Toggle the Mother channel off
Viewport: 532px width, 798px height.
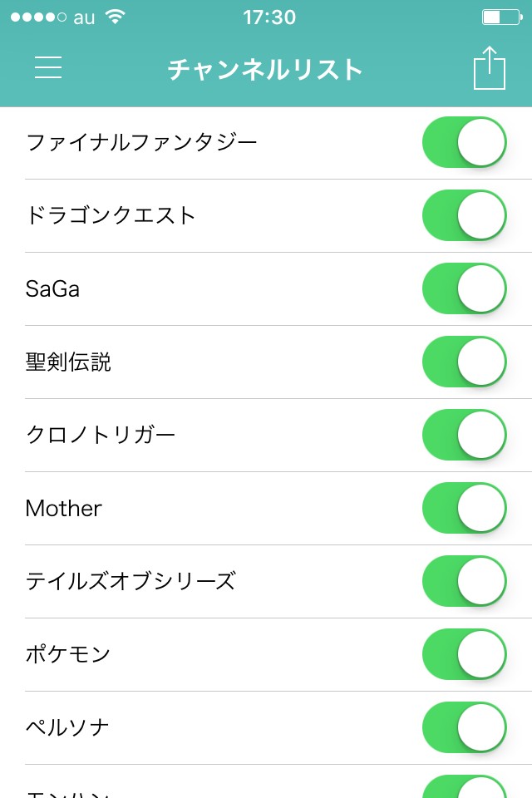[465, 508]
